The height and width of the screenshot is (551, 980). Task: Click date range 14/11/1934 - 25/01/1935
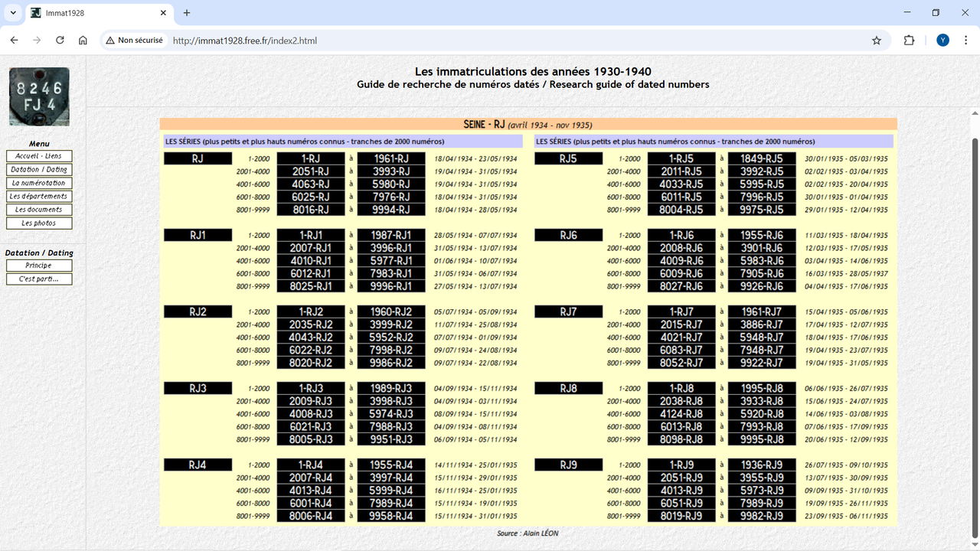click(x=475, y=465)
